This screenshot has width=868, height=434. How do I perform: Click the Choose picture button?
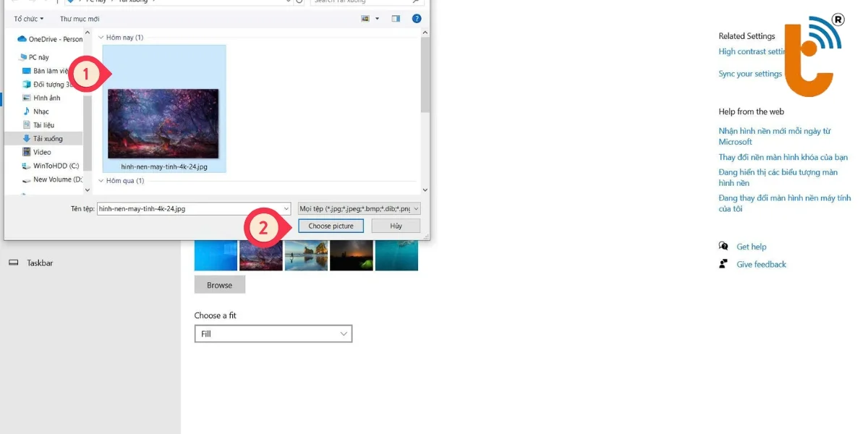tap(331, 226)
